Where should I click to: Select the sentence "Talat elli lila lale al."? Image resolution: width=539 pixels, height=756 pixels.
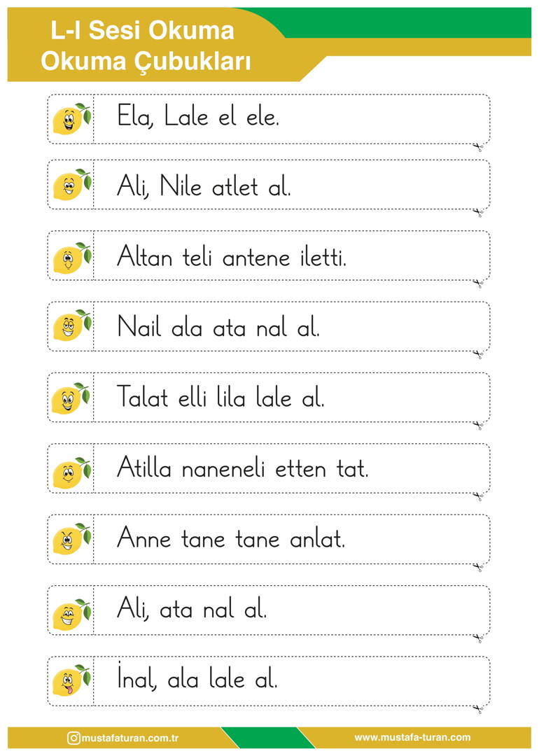(220, 398)
